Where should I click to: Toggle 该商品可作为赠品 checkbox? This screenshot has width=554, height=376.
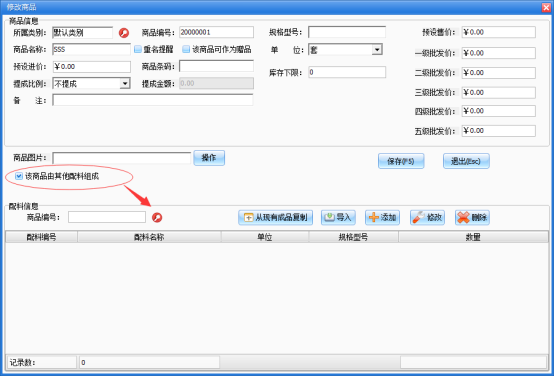(x=186, y=49)
